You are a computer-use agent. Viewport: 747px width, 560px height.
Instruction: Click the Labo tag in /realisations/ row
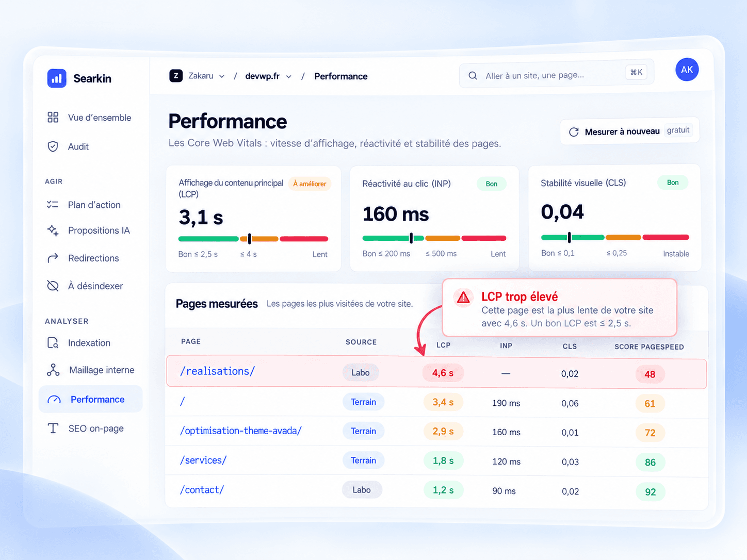tap(361, 372)
